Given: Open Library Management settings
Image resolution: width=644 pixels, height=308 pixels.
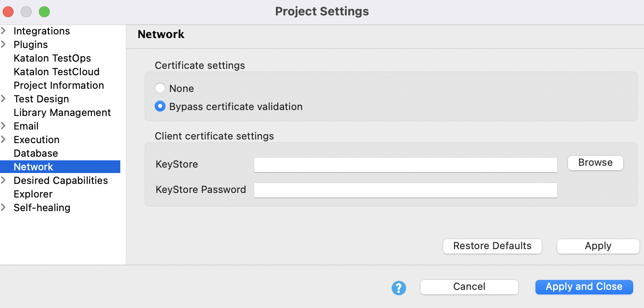Looking at the screenshot, I should click(62, 112).
